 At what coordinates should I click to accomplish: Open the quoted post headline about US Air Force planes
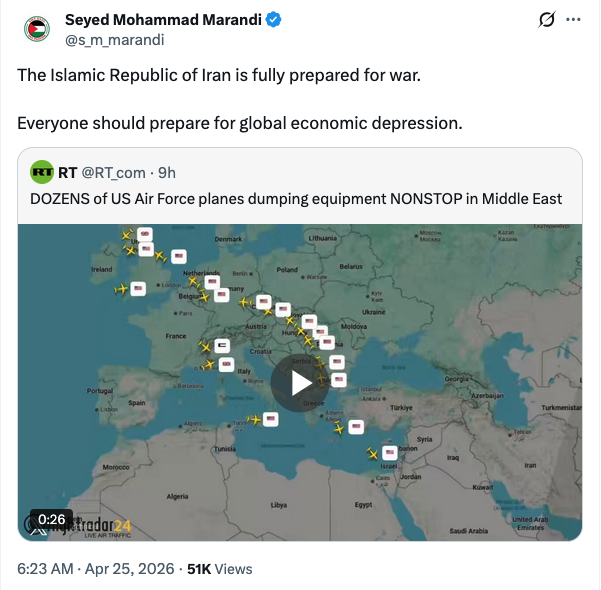pos(295,199)
